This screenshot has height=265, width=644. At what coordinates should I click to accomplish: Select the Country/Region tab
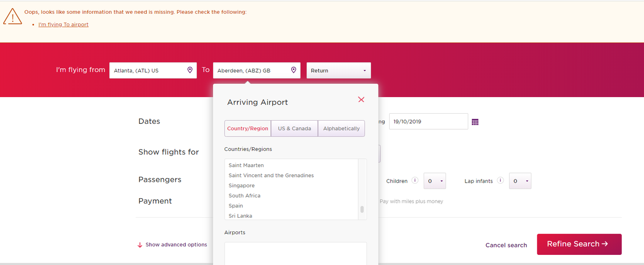tap(247, 128)
